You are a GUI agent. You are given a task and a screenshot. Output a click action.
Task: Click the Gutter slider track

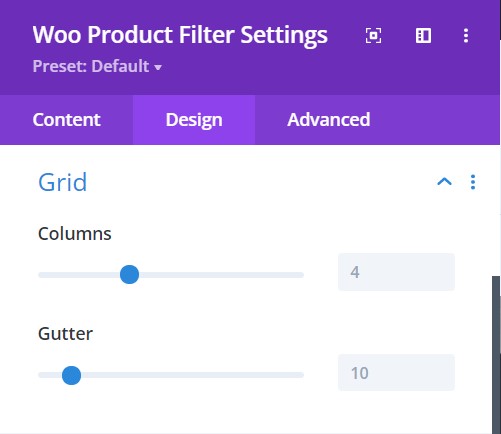[x=171, y=375]
